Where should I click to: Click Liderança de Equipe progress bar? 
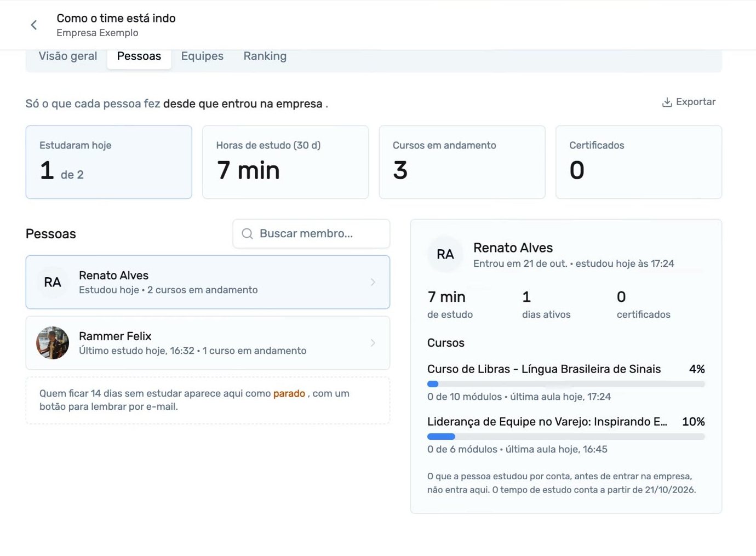click(566, 437)
